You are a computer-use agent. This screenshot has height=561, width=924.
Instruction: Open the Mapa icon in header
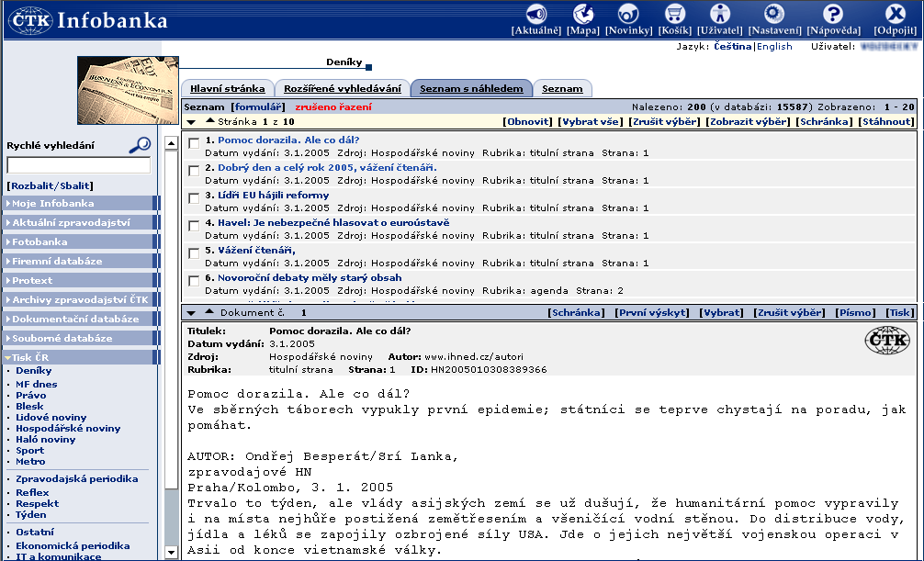[x=582, y=14]
